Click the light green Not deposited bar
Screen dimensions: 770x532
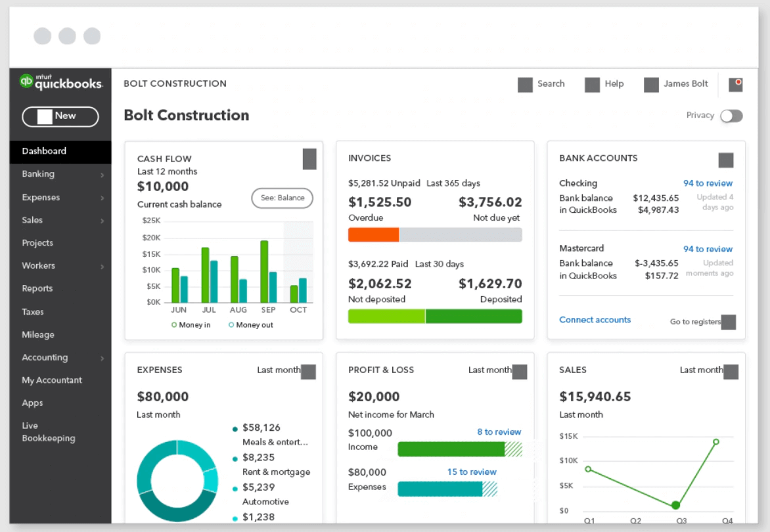[386, 316]
